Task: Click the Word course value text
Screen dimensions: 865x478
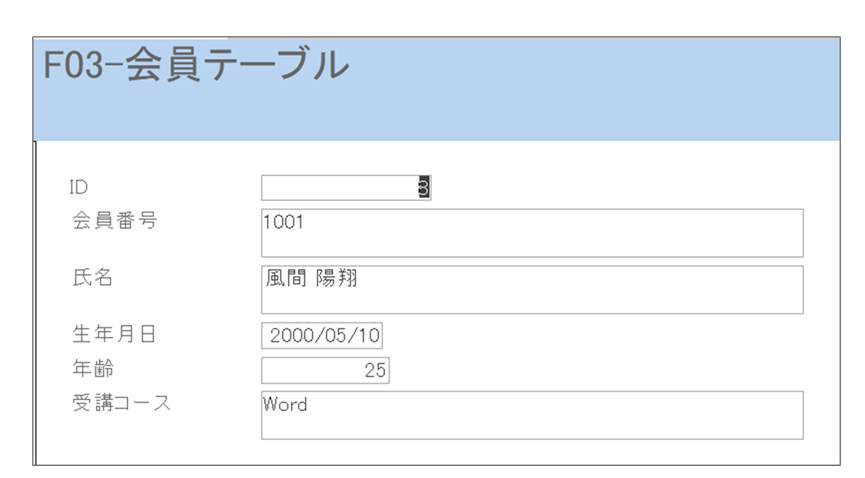Action: pos(285,405)
